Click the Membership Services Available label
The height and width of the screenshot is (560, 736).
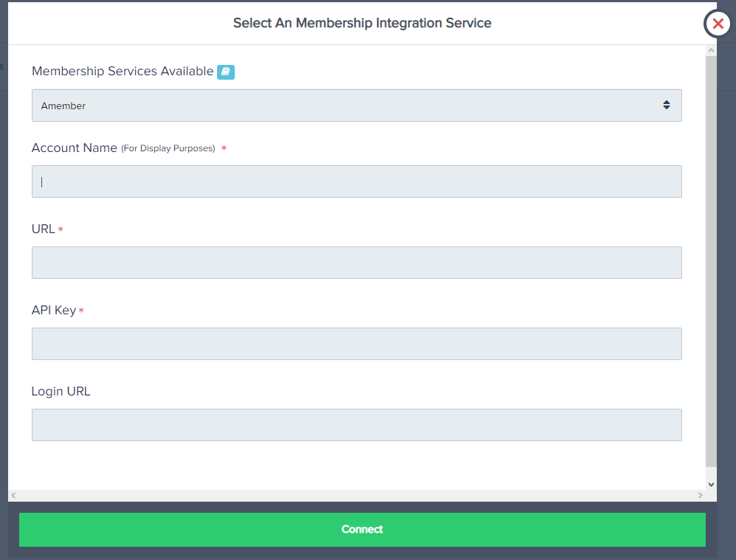(x=122, y=72)
